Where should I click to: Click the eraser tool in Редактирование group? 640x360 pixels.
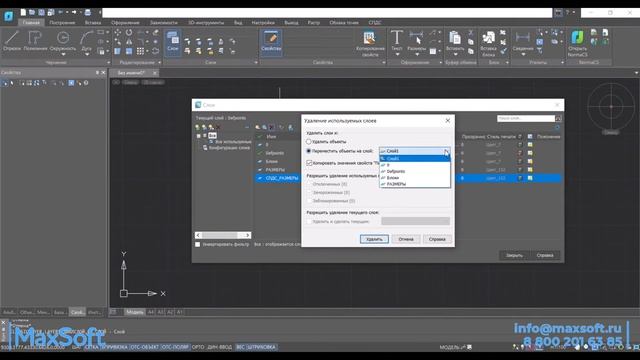(156, 32)
